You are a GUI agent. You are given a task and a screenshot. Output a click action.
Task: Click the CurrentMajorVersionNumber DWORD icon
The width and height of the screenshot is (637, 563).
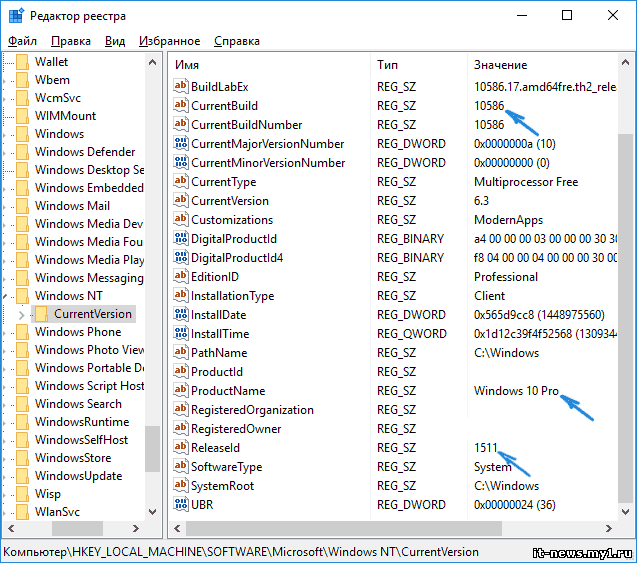coord(180,143)
